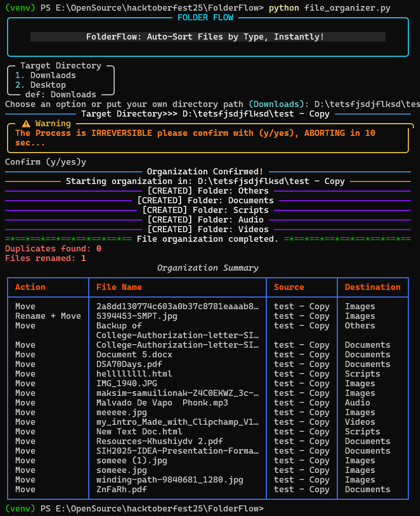Click the Source column header
Image resolution: width=420 pixels, height=516 pixels.
click(289, 287)
